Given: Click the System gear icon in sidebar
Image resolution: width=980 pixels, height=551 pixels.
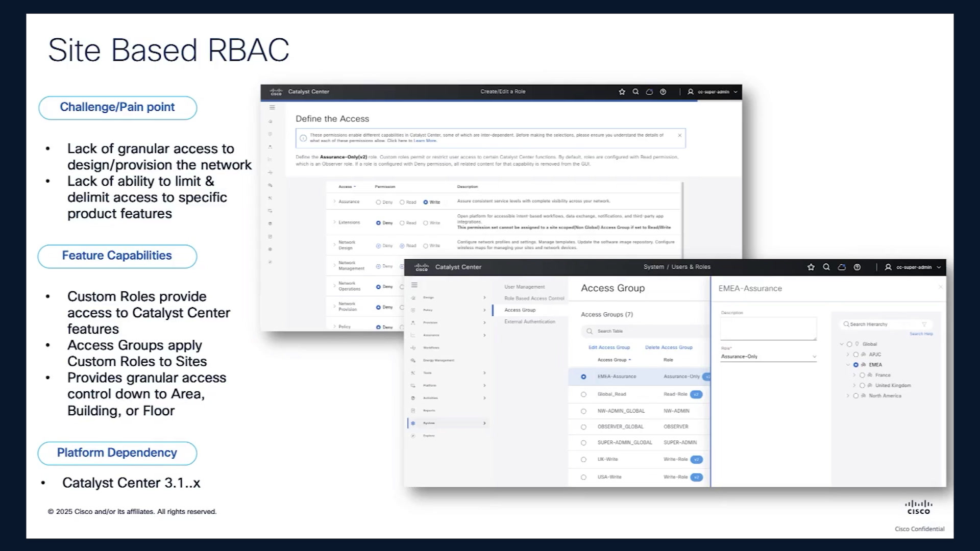Looking at the screenshot, I should tap(413, 423).
